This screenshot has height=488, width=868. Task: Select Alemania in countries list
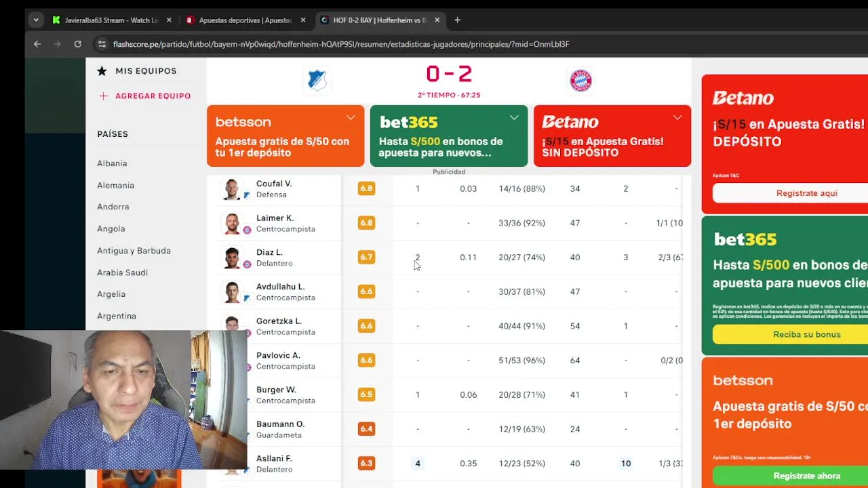click(x=115, y=185)
